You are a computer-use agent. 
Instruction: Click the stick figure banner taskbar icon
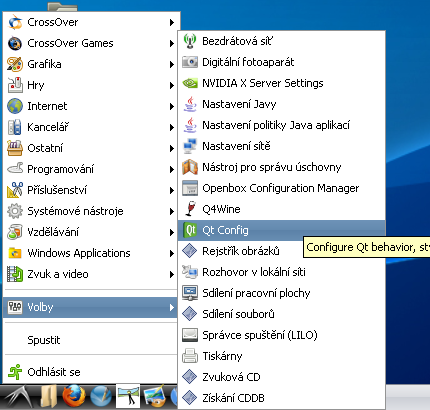pos(128,396)
